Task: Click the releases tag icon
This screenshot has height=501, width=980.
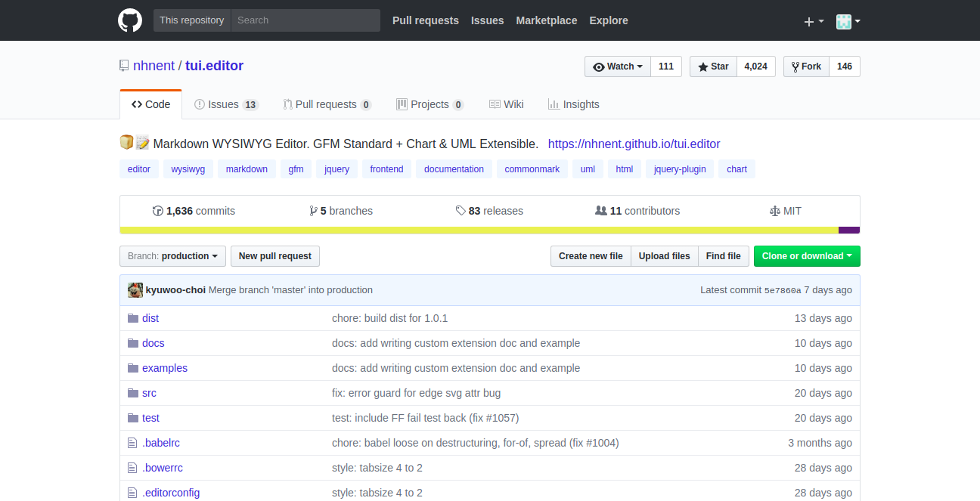Action: coord(461,211)
